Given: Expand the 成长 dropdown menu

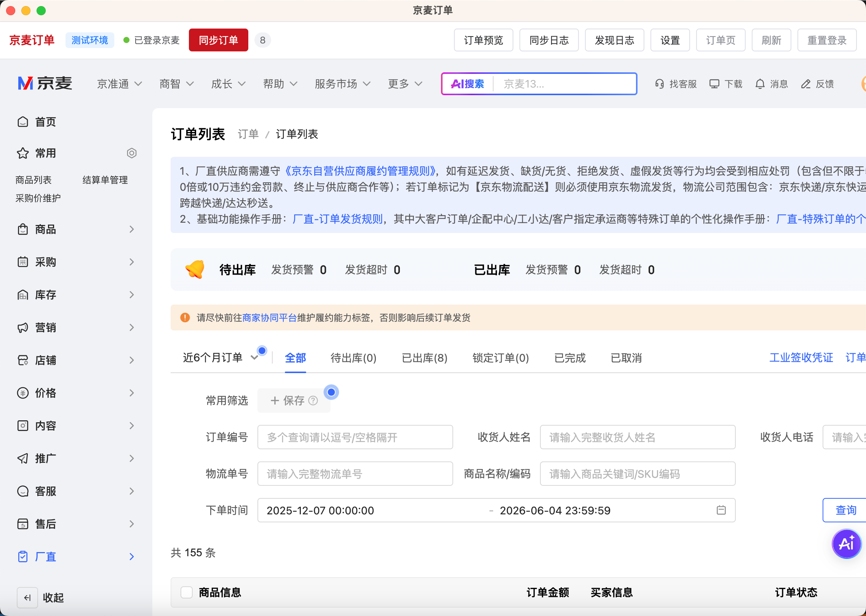Looking at the screenshot, I should (228, 84).
